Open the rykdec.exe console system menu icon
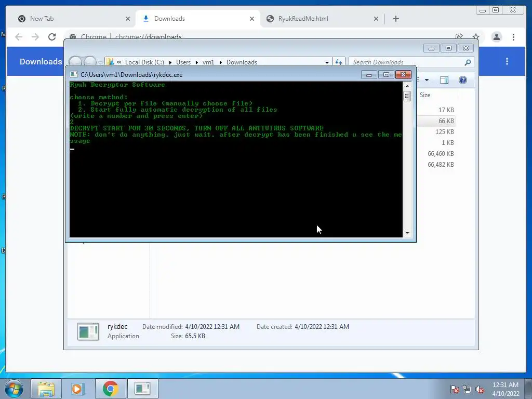 click(x=74, y=75)
